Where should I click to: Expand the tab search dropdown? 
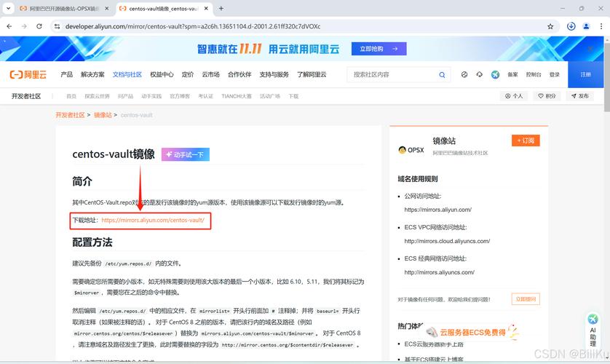pos(8,8)
